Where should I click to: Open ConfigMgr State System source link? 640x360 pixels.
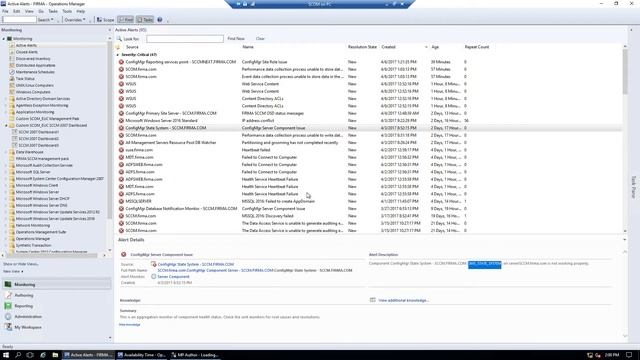(x=196, y=264)
